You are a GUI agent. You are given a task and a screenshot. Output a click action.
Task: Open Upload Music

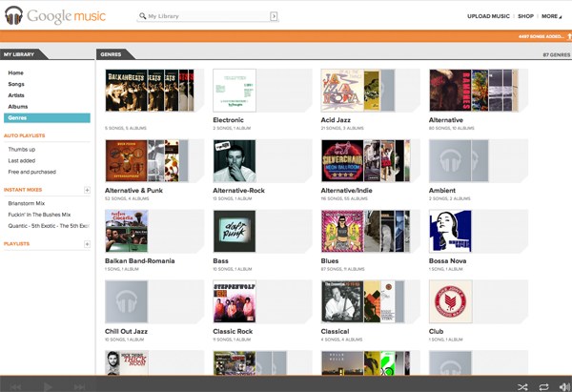coord(488,16)
